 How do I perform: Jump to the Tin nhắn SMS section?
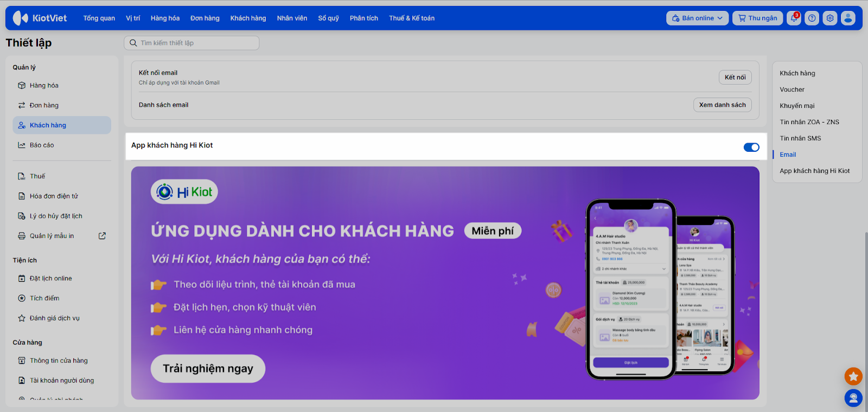point(800,138)
